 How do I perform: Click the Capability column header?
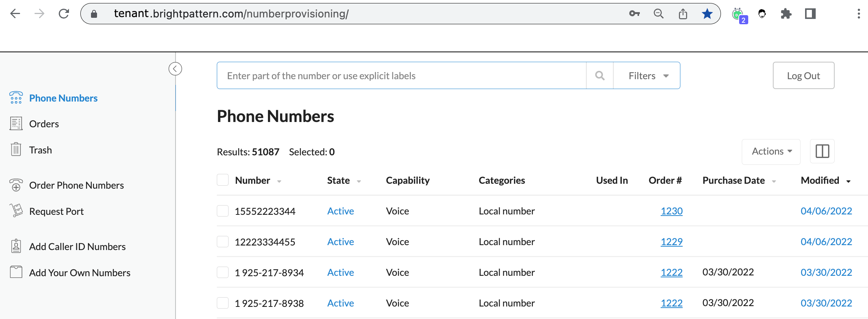tap(408, 180)
